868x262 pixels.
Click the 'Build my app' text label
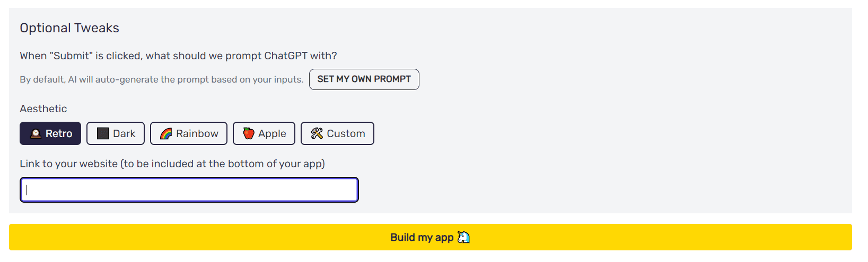[422, 237]
